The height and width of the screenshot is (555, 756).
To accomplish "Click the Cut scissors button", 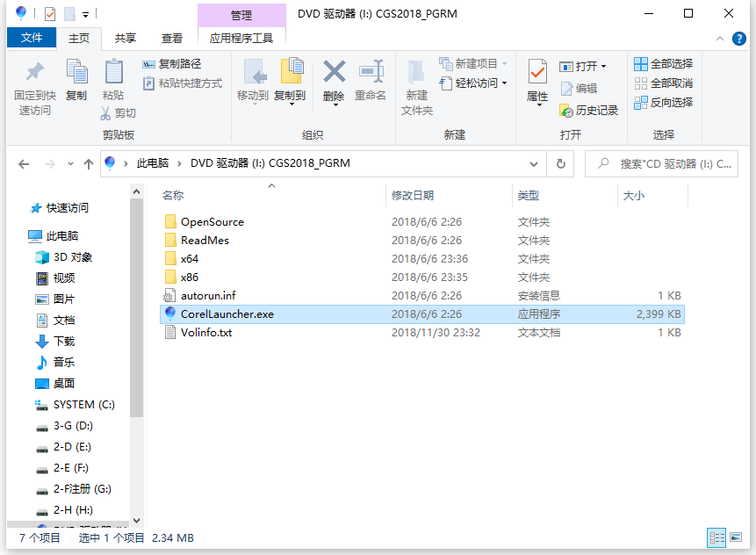I will click(x=119, y=112).
